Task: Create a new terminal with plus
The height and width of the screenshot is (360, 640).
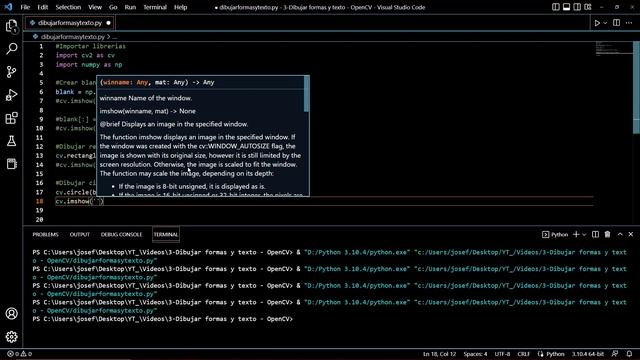Action: (576, 234)
